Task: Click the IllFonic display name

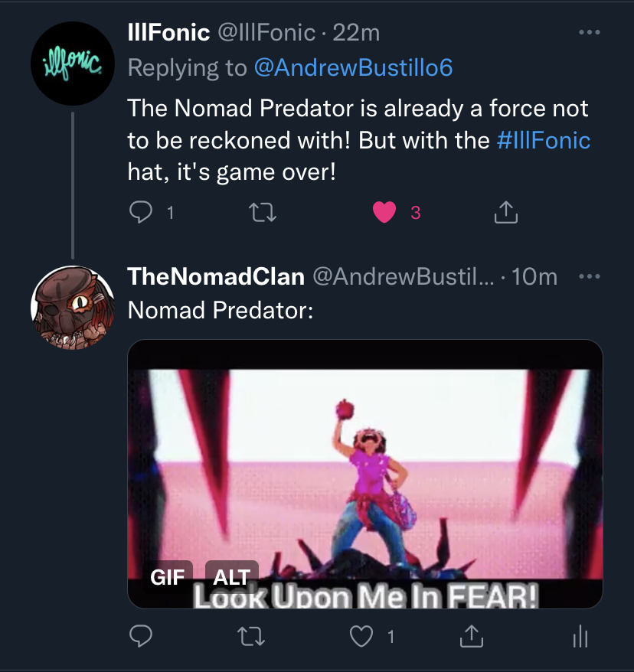Action: pyautogui.click(x=168, y=32)
